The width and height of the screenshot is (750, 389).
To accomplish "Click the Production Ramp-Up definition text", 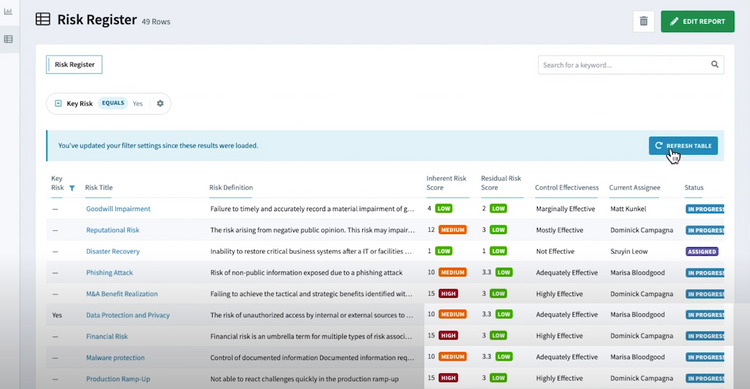I will click(304, 379).
